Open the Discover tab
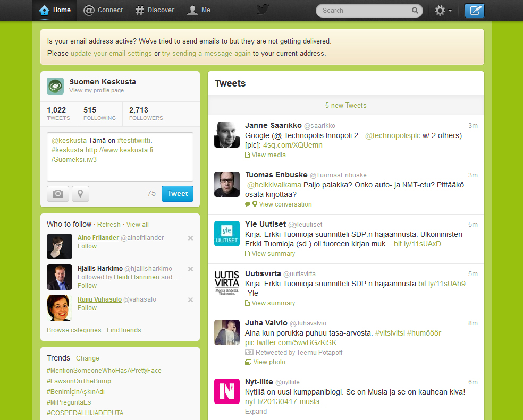Viewport: 523px width, 420px height. 155,10
